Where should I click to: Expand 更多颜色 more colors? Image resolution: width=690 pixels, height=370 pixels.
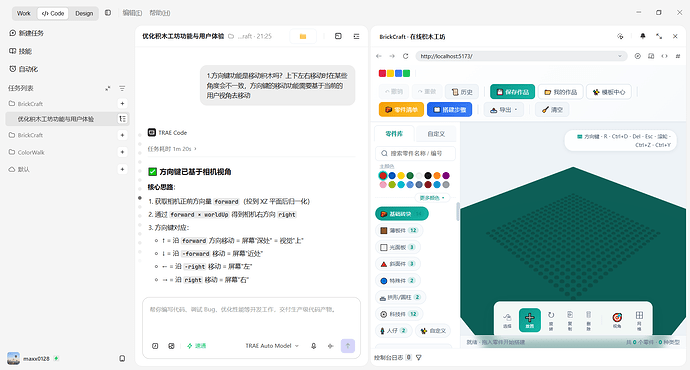pos(432,198)
